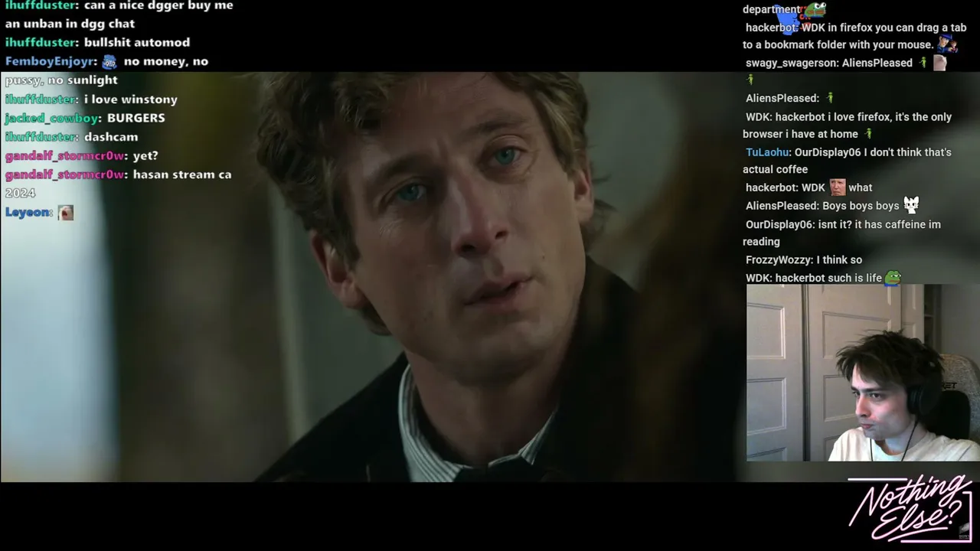Click the white cat emote after "Boys boys boys"
This screenshot has height=551, width=980.
911,205
